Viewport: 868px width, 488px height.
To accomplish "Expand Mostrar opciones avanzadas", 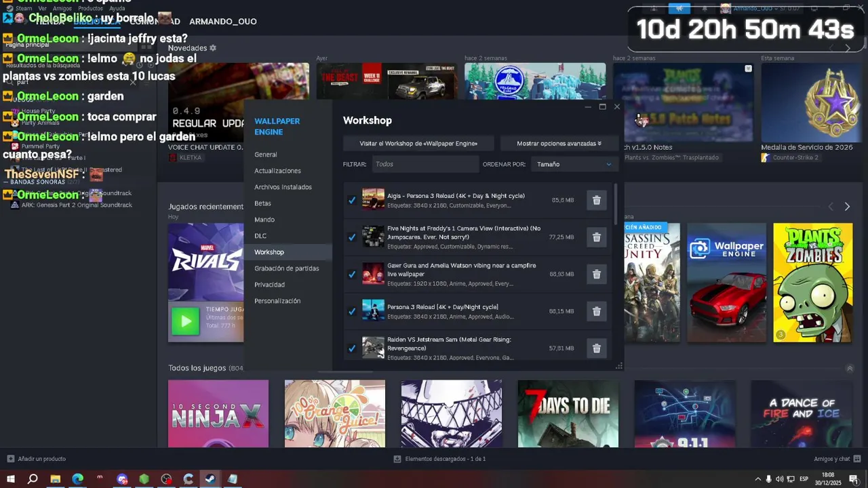I will coord(559,143).
